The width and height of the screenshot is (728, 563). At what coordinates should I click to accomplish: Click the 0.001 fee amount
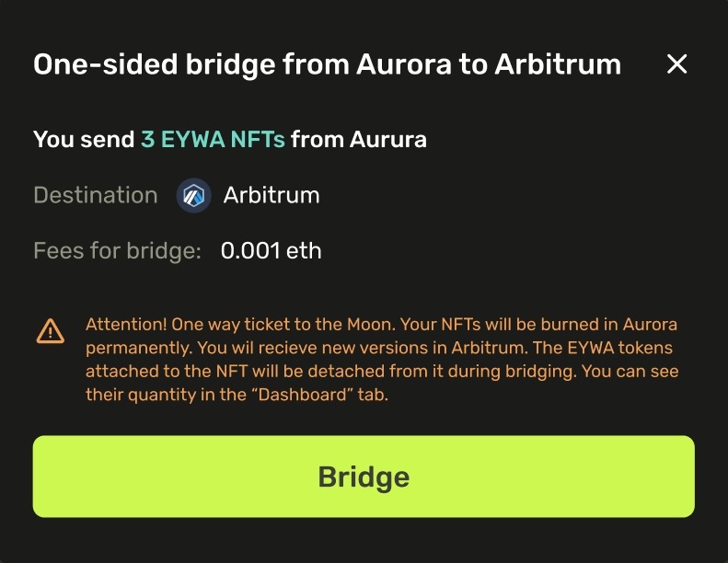(x=249, y=250)
